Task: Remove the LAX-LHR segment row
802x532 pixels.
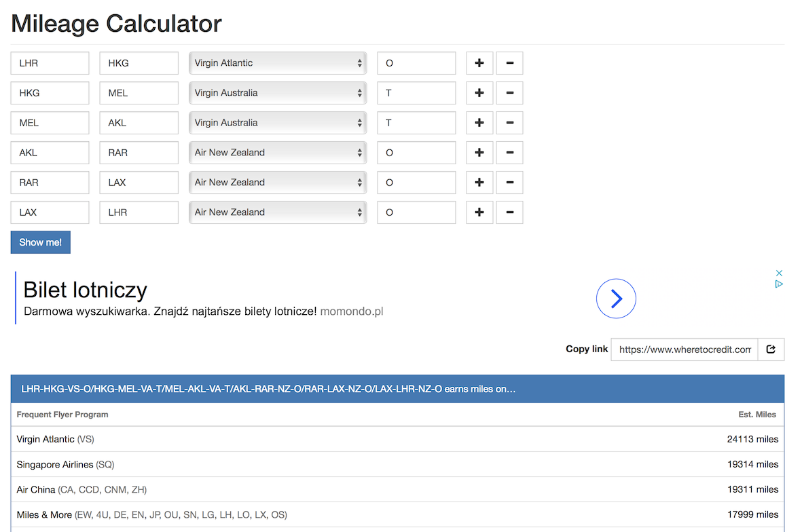Action: 509,212
